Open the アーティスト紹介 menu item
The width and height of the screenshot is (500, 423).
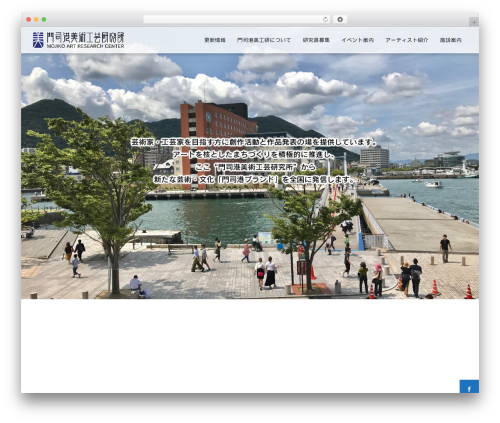407,40
